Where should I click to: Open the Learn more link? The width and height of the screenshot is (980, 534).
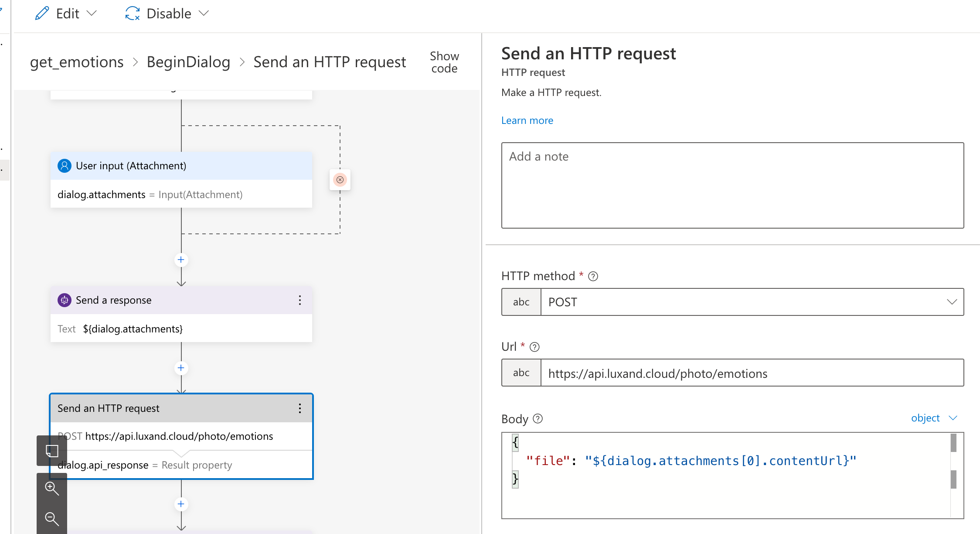point(527,120)
